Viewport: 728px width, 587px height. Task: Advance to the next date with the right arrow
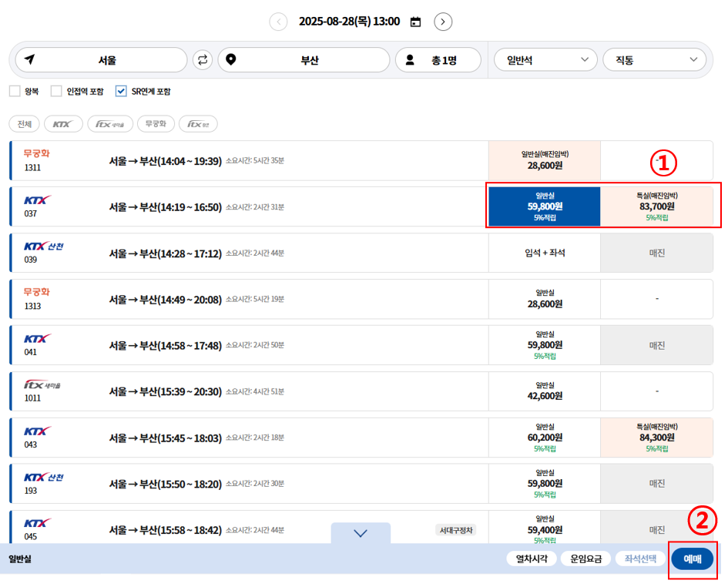click(443, 22)
